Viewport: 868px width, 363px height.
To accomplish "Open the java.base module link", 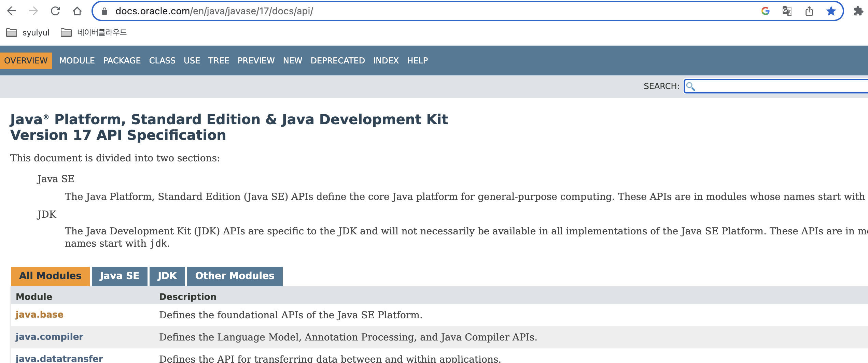I will pos(39,315).
